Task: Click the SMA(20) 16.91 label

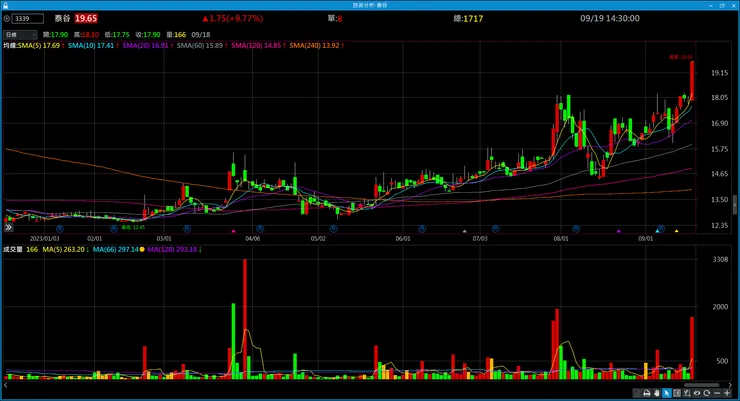Action: 145,45
